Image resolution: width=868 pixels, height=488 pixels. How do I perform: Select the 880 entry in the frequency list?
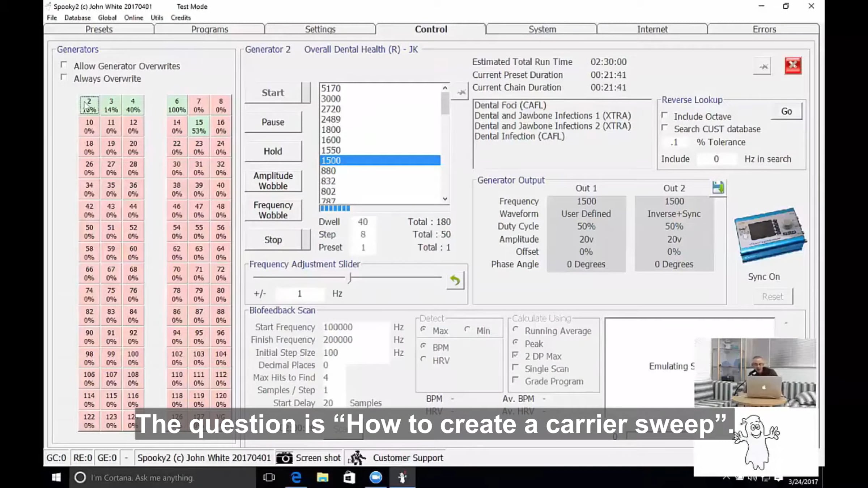pyautogui.click(x=380, y=171)
